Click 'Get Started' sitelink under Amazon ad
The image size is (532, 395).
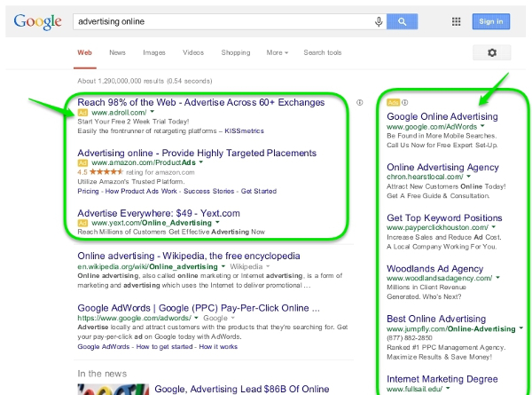259,191
